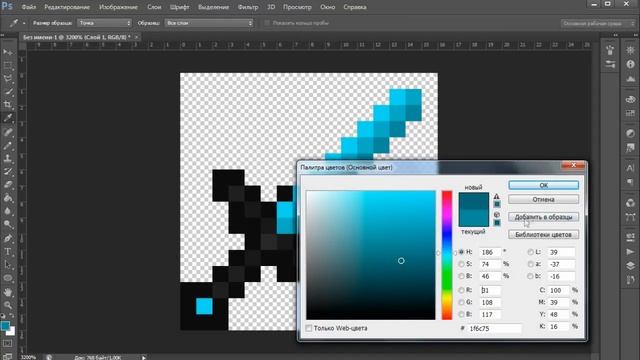Select the Zoom tool
The height and width of the screenshot is (360, 640).
pos(8,305)
